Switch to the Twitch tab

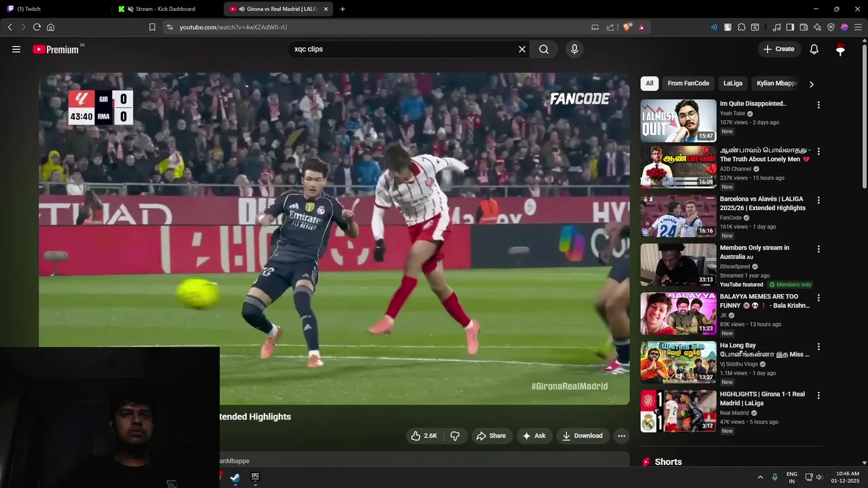(56, 9)
